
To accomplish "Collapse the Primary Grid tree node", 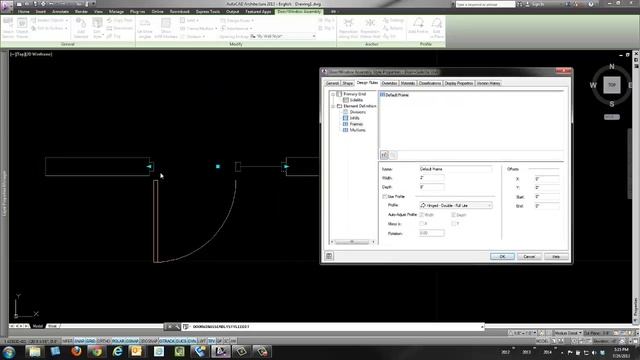I will 333,94.
